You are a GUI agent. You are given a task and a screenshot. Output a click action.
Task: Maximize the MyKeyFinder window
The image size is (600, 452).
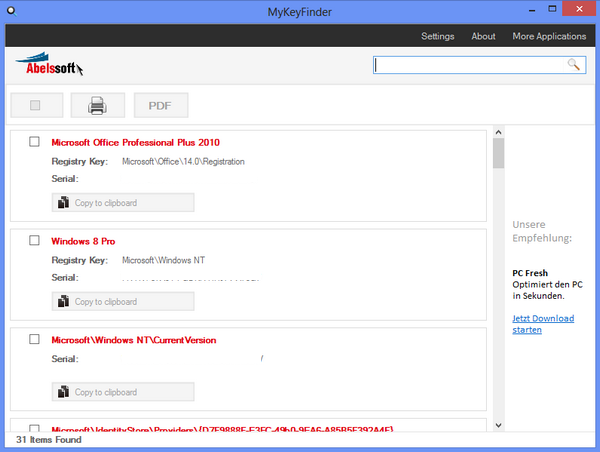pos(552,9)
